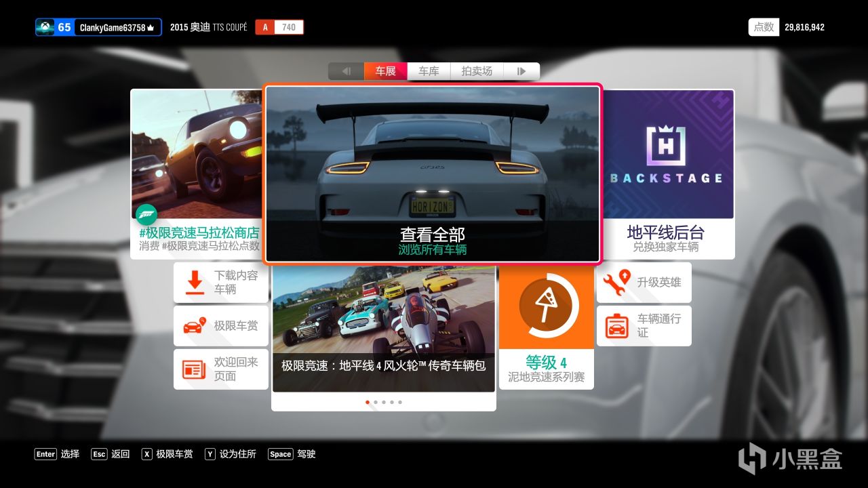Open 车辆通行证 button
This screenshot has height=488, width=868.
click(x=644, y=326)
